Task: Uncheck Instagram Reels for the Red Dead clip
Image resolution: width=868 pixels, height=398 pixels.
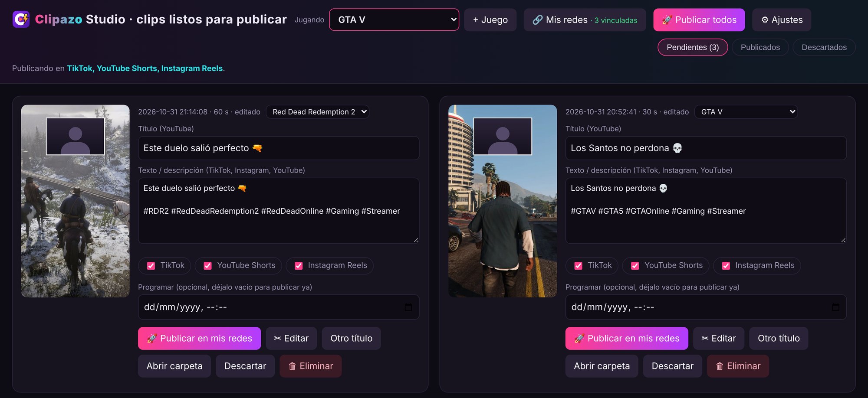Action: click(299, 266)
